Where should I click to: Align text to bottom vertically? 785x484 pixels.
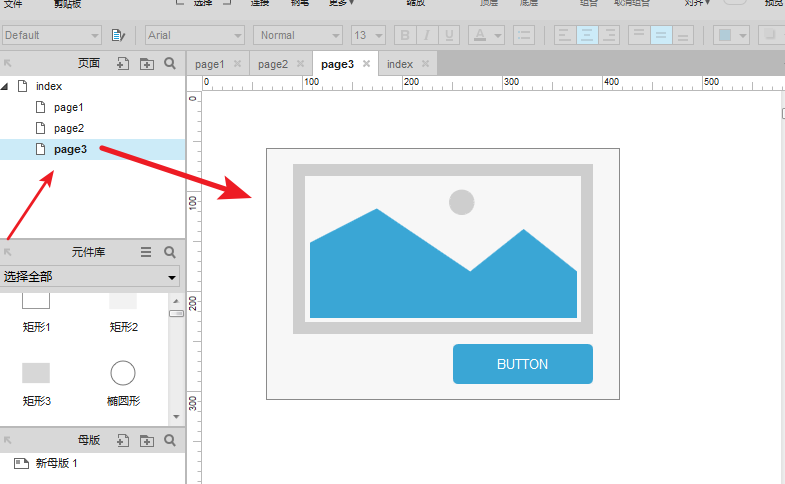pyautogui.click(x=683, y=35)
